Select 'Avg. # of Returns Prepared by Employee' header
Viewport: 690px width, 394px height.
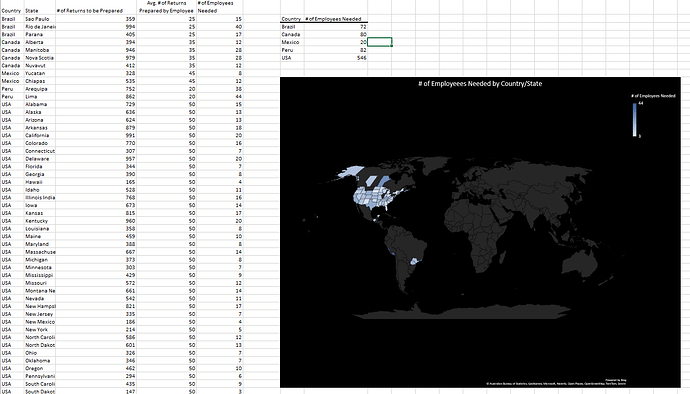click(x=166, y=7)
